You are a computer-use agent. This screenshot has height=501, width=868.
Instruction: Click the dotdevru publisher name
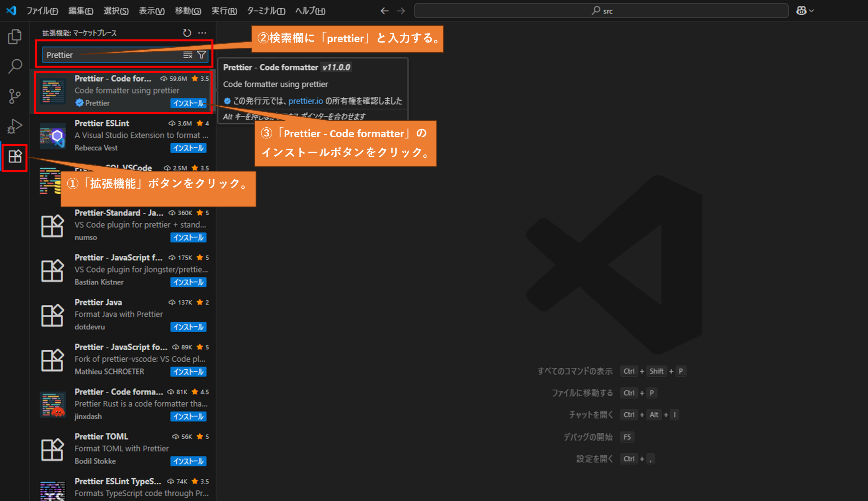(90, 327)
